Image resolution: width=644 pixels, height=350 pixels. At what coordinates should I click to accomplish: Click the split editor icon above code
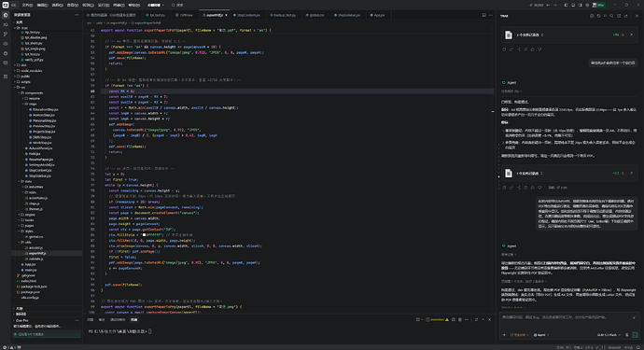tap(483, 15)
